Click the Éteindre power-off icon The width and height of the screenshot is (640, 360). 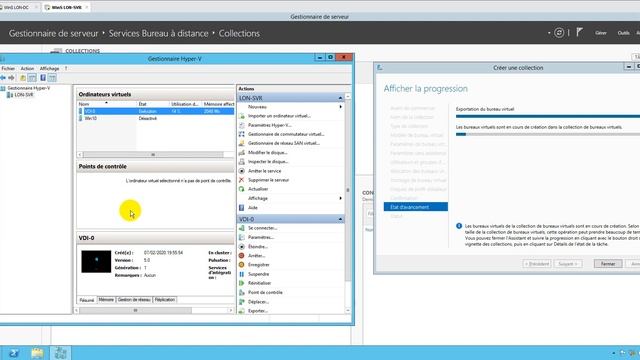tap(242, 247)
